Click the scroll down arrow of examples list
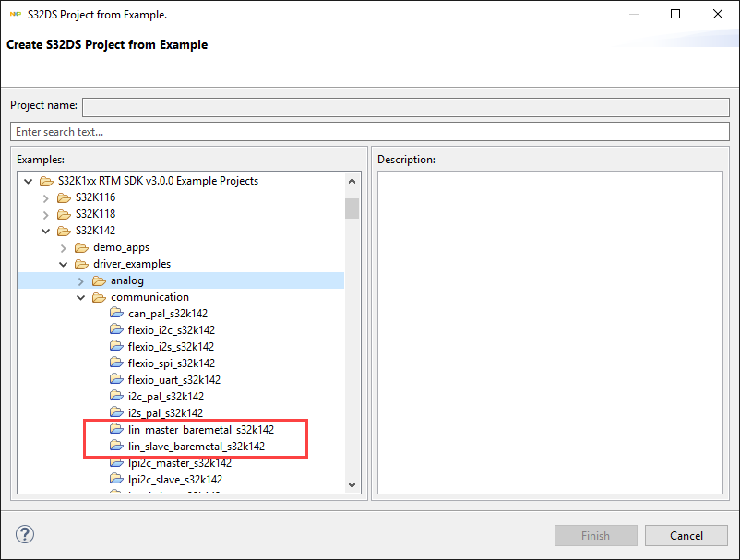740x560 pixels. pyautogui.click(x=352, y=485)
